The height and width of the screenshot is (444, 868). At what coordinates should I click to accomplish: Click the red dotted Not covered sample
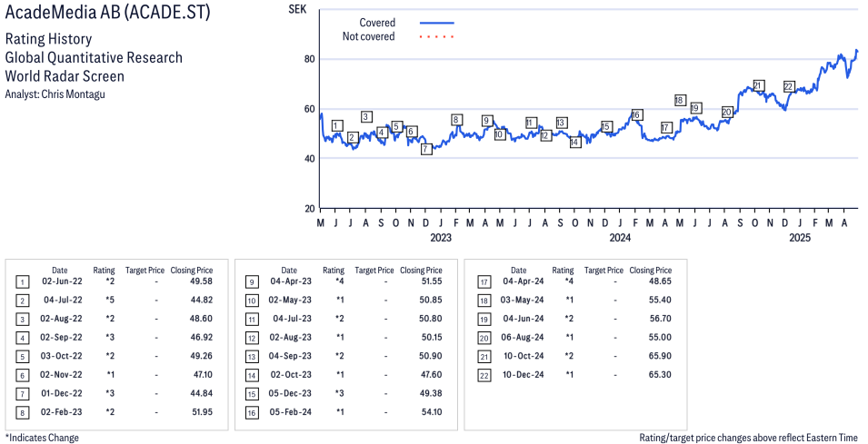pyautogui.click(x=437, y=37)
